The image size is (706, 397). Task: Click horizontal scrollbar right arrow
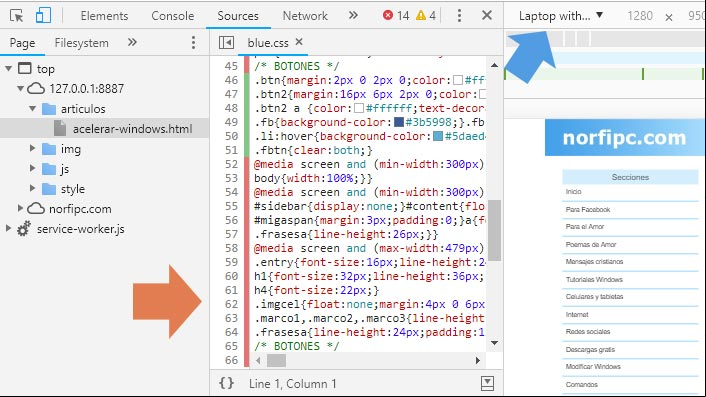tap(478, 360)
